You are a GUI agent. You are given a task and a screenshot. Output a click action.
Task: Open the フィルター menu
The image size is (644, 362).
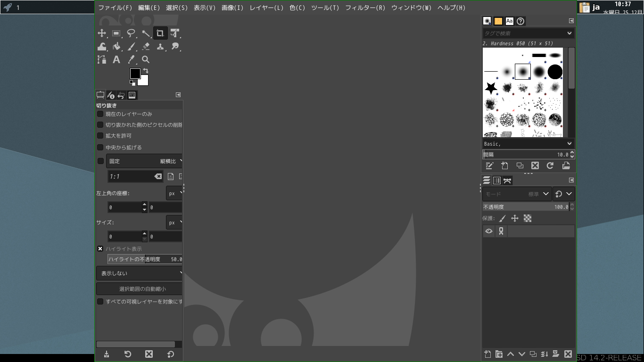pyautogui.click(x=365, y=8)
